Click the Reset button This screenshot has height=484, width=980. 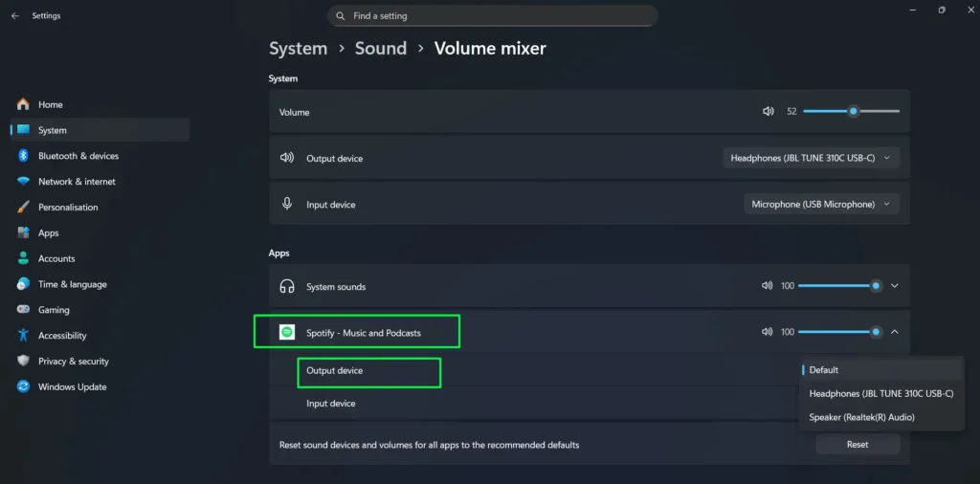[x=857, y=445]
